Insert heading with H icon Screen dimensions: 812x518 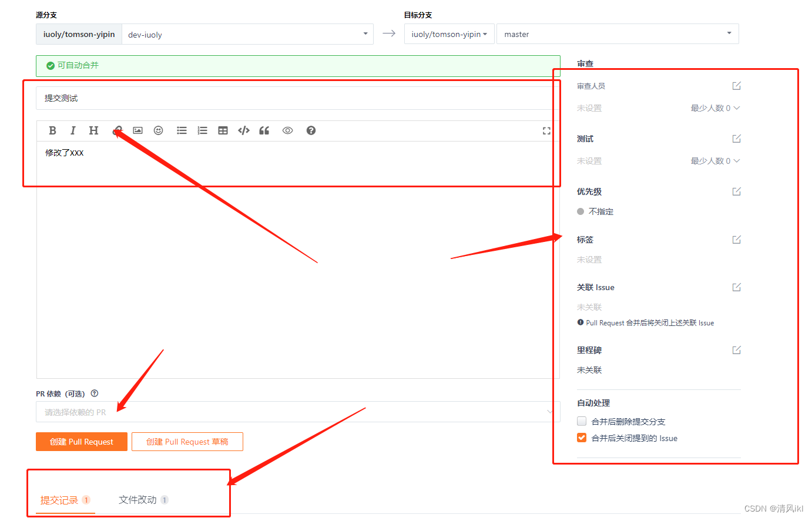(93, 130)
